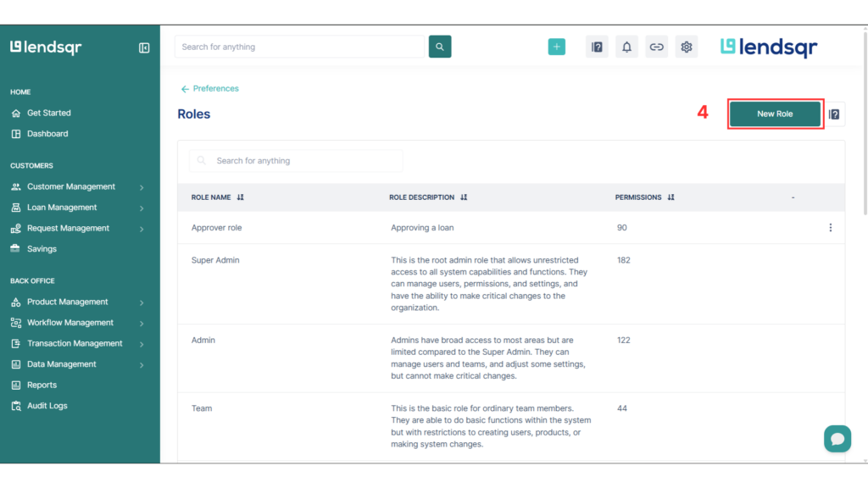Click the Savings piggy-bank icon
868x488 pixels.
pyautogui.click(x=17, y=248)
